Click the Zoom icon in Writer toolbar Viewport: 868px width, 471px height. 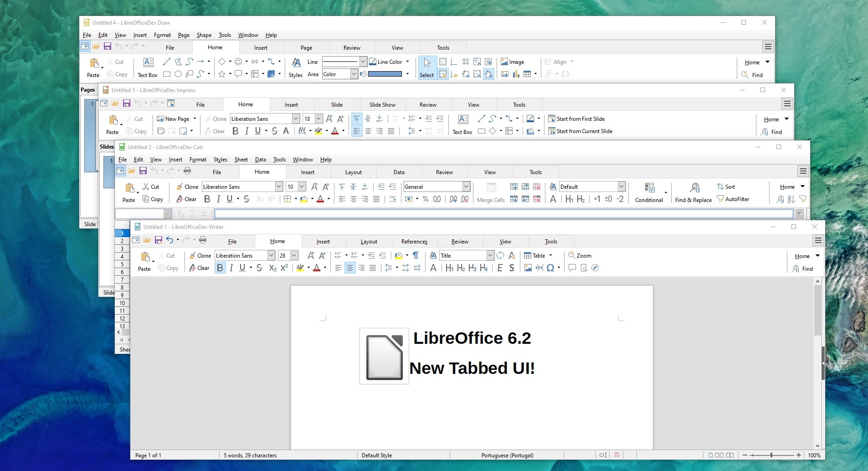click(580, 255)
